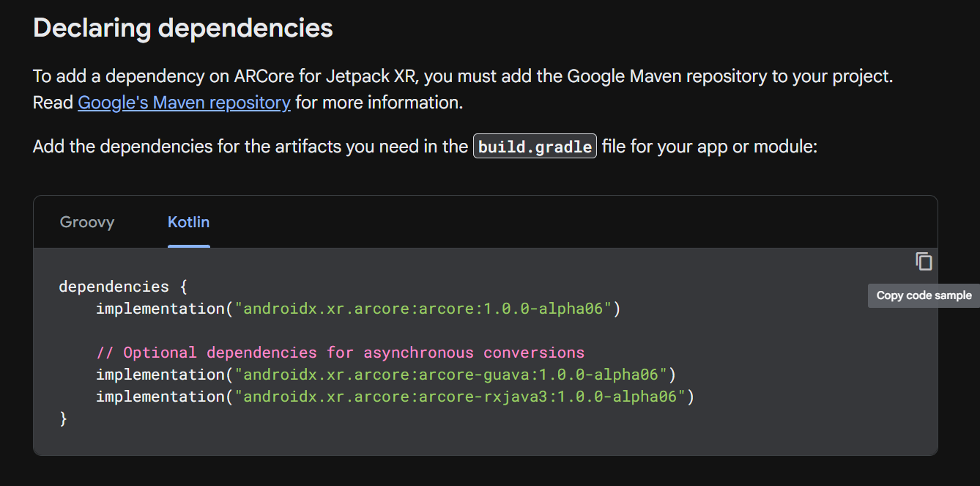Click the first implementation keyword in code

tap(158, 309)
